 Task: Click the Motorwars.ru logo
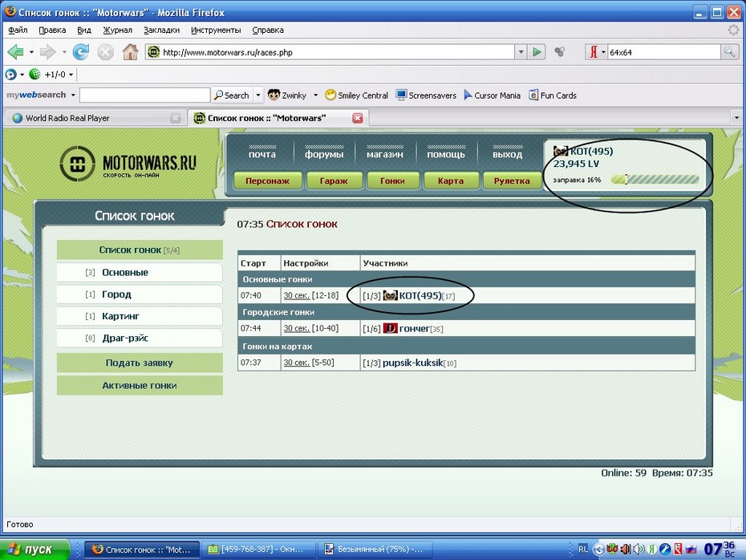128,164
